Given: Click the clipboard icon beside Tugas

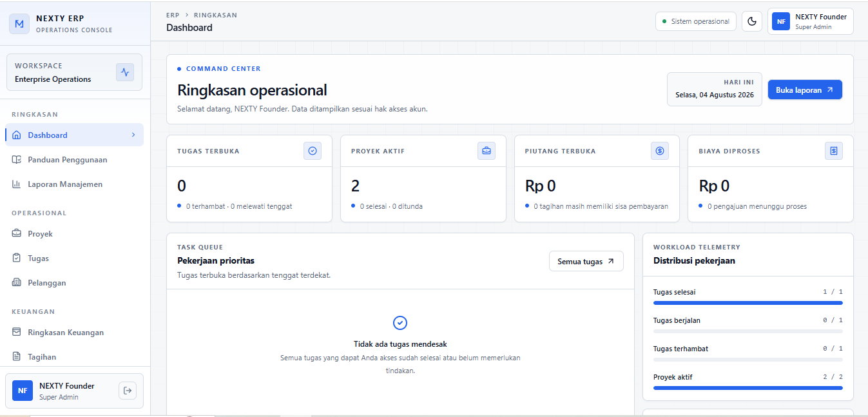Looking at the screenshot, I should click(x=17, y=258).
